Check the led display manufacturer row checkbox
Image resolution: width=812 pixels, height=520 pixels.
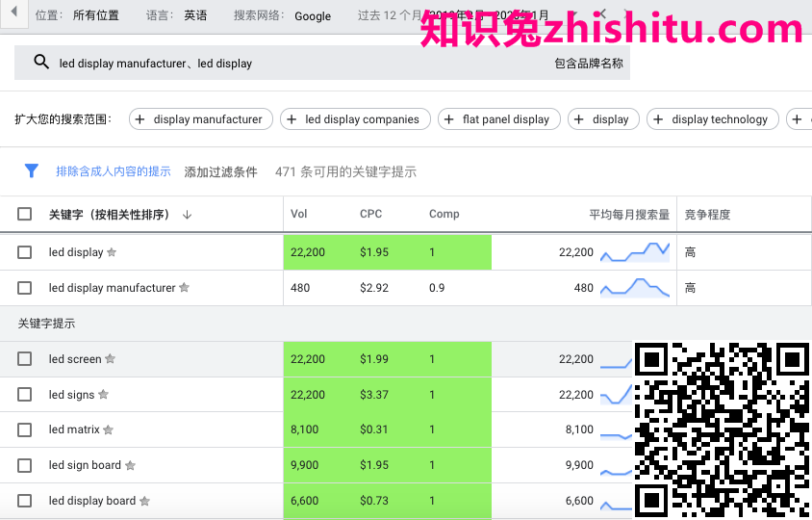(24, 288)
